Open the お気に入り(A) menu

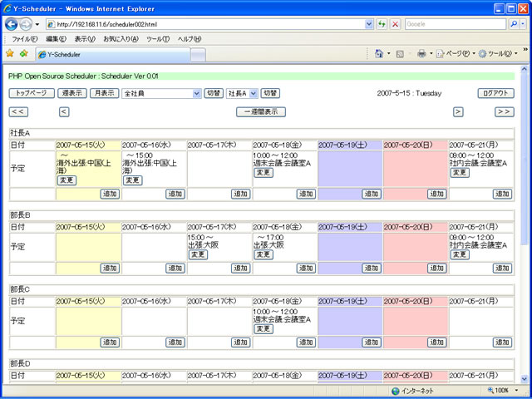[121, 39]
